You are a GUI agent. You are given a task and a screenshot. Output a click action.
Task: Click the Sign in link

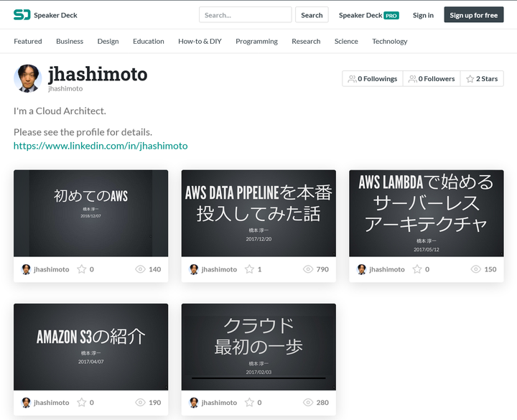click(423, 15)
